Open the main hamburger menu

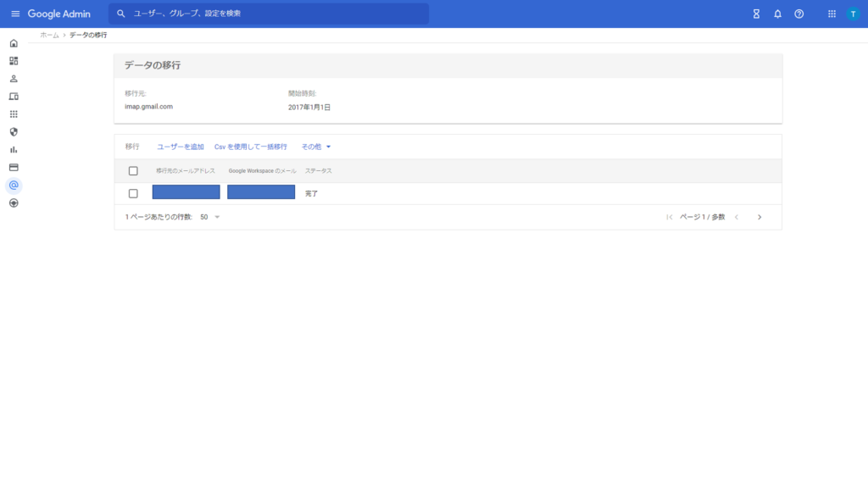click(x=15, y=14)
